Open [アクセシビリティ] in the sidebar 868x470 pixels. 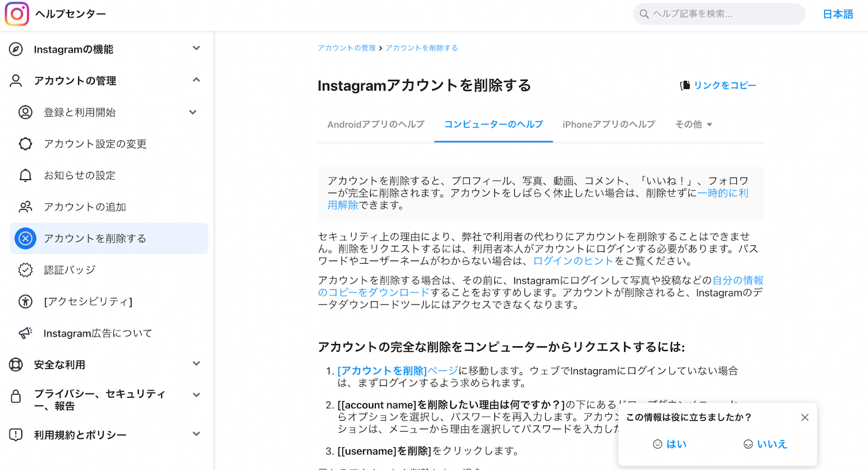(109, 301)
